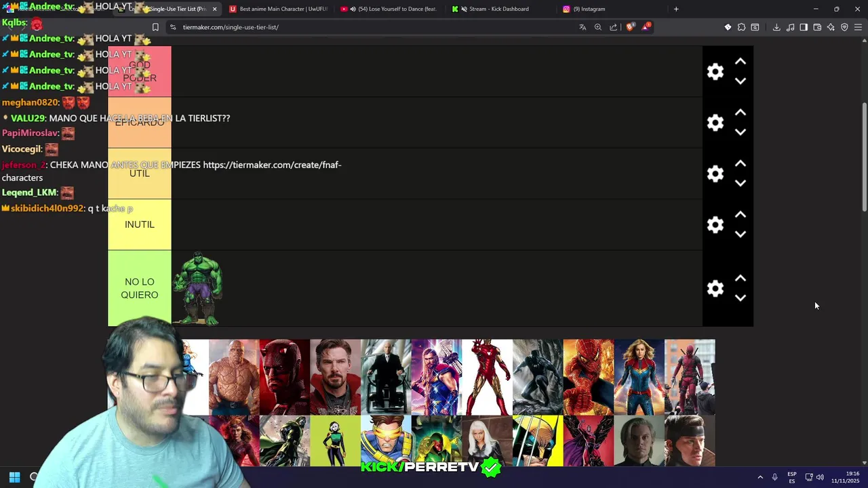Open browser downloads icon
The width and height of the screenshot is (868, 488).
click(x=776, y=27)
